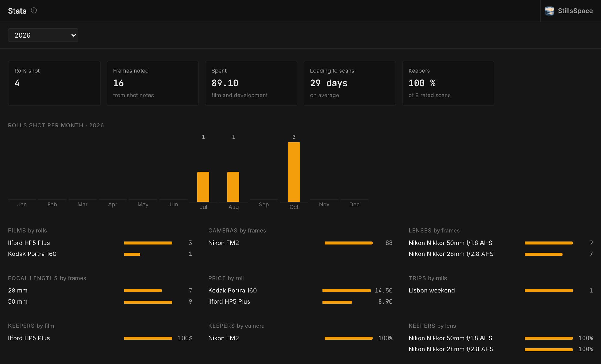
Task: Click Ilford HP5 Plus in Keepers by film
Action: coord(100,338)
